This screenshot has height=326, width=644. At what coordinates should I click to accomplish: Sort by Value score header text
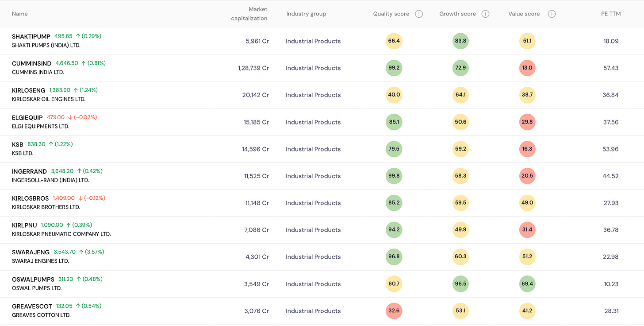click(x=524, y=14)
